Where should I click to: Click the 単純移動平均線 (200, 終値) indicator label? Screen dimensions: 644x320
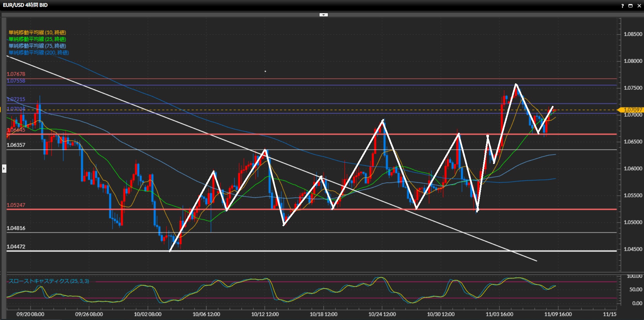click(x=39, y=53)
